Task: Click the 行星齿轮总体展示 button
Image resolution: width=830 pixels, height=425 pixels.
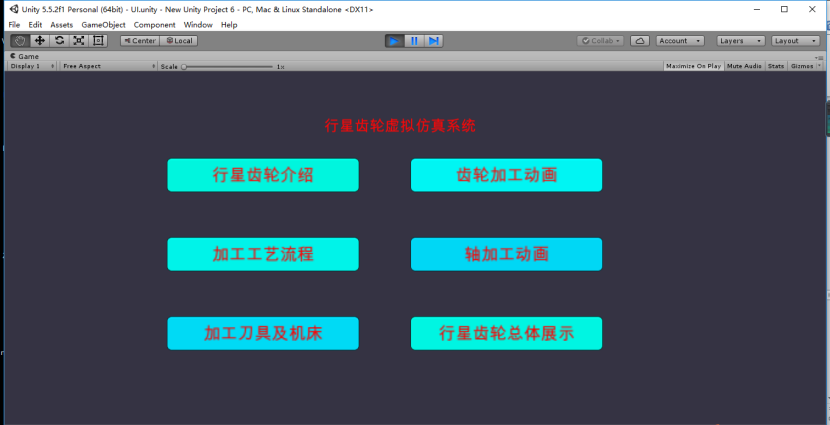Action: (507, 333)
